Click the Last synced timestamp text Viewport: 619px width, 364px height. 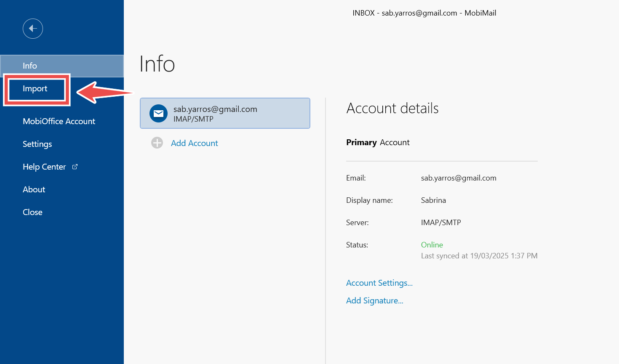click(x=479, y=256)
